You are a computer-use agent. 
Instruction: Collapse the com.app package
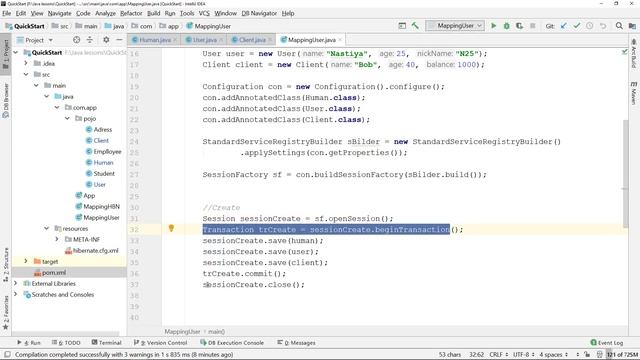coord(57,107)
